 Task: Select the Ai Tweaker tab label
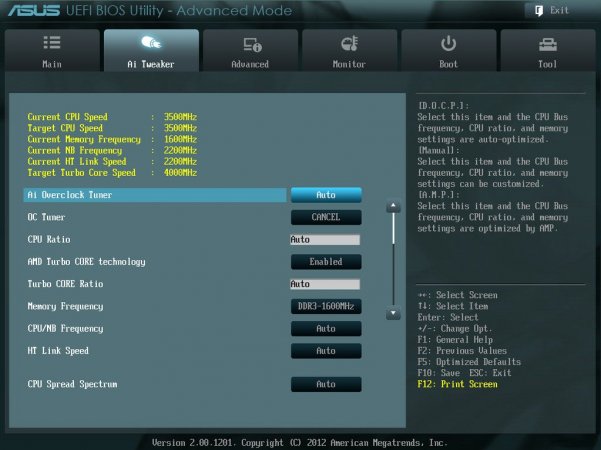pyautogui.click(x=151, y=64)
